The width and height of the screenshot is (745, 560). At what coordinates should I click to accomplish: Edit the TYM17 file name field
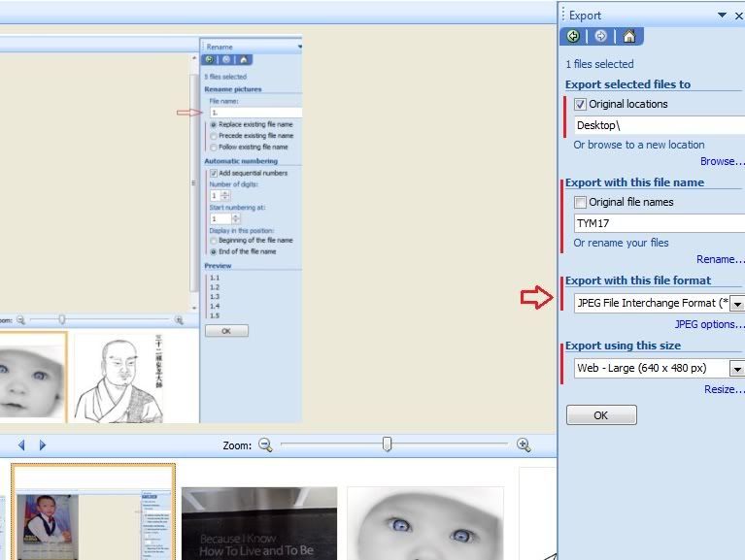coord(660,223)
